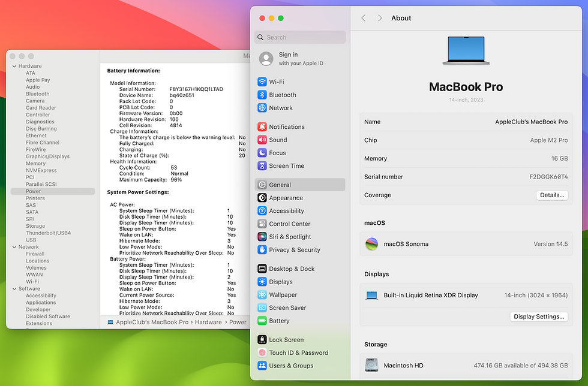Screen dimensions: 588x386
Task: Click the Battery Information heading
Action: [x=133, y=71]
